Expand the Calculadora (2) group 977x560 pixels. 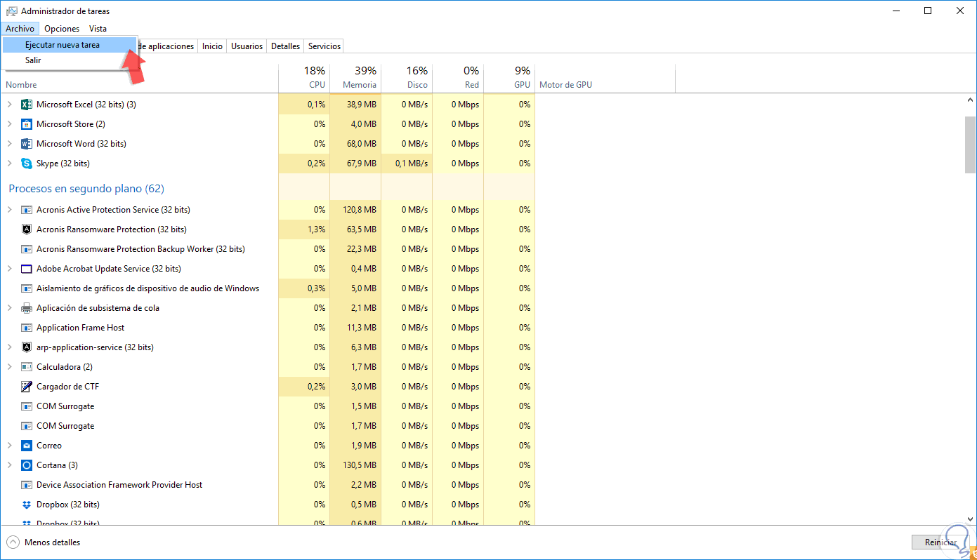click(x=10, y=367)
